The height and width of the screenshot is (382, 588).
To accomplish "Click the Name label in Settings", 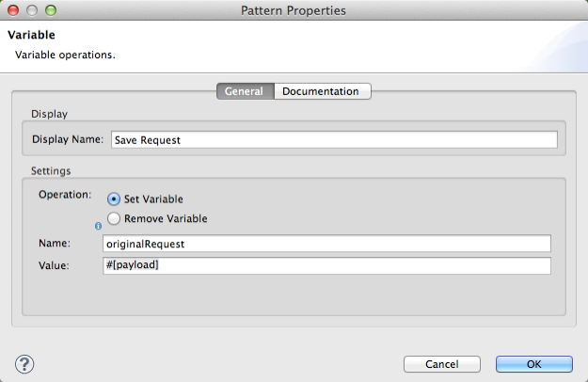I will pyautogui.click(x=54, y=244).
